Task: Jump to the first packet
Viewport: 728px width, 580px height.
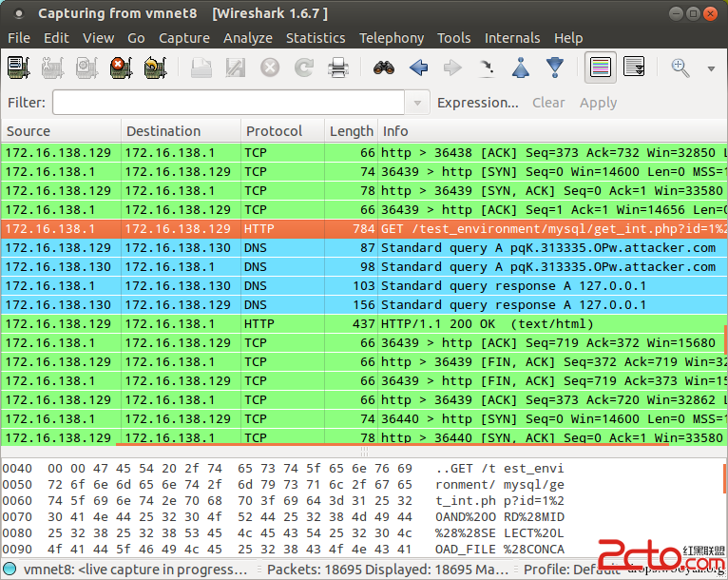Action: [x=521, y=68]
